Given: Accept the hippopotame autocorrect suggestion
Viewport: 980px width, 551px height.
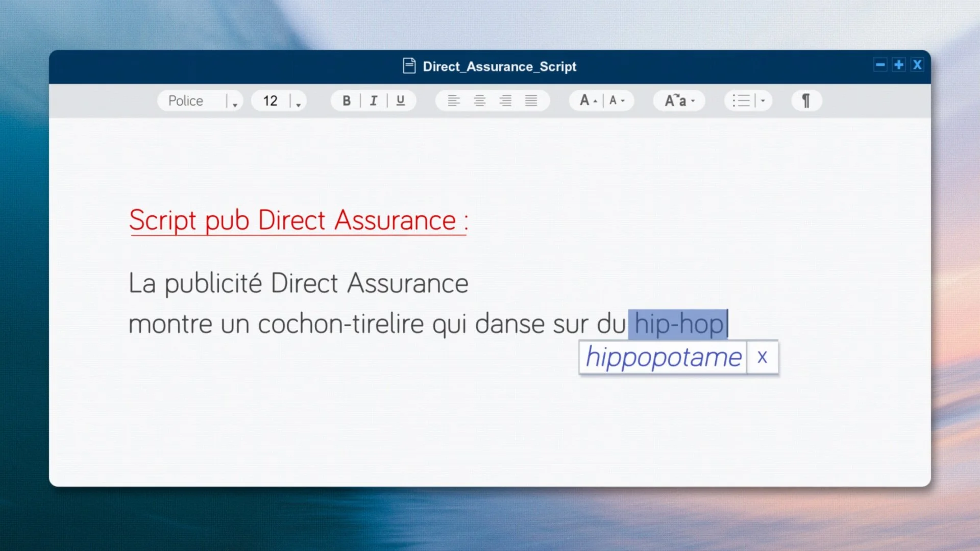Looking at the screenshot, I should 663,357.
